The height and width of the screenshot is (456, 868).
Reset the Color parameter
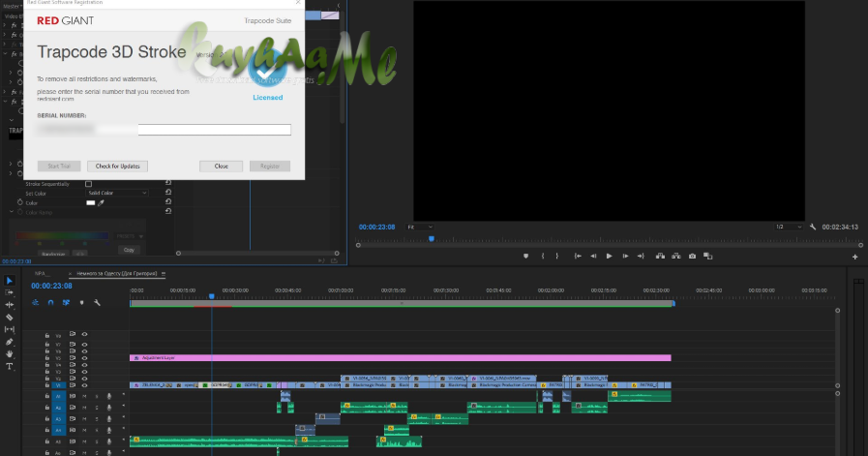coord(168,201)
